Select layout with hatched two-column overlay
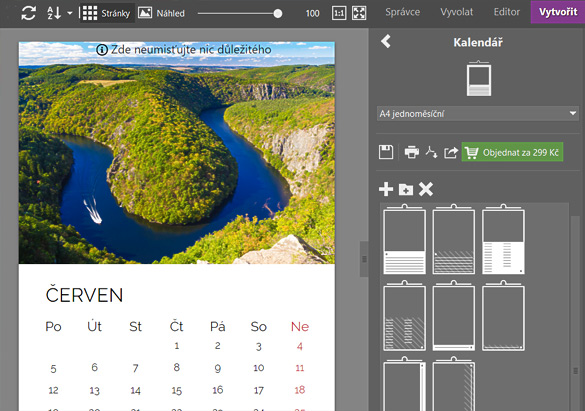 coord(404,316)
